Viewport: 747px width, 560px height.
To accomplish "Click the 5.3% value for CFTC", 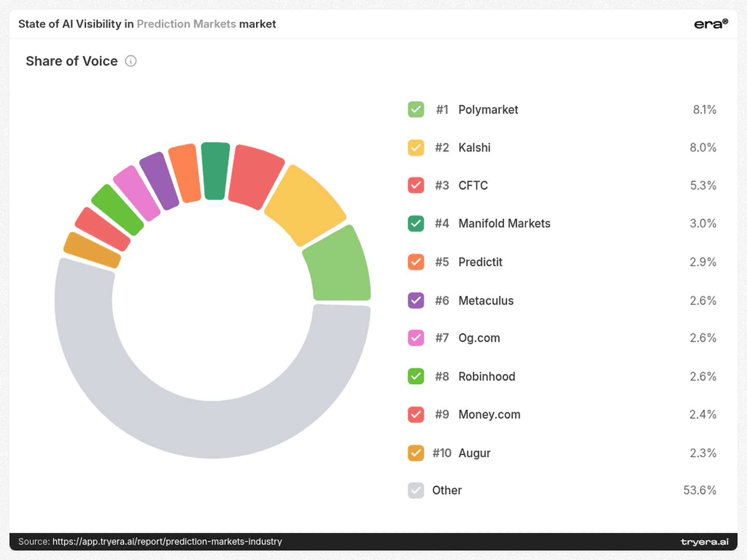I will coord(703,186).
